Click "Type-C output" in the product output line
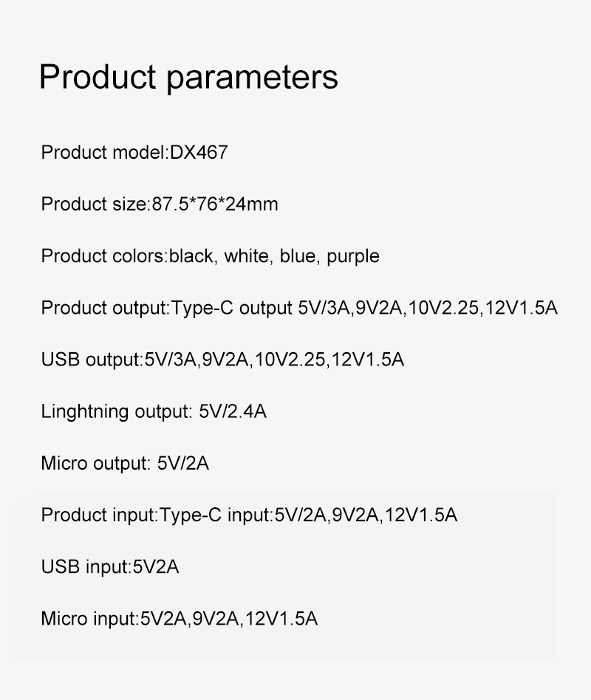591x700 pixels. (x=232, y=307)
